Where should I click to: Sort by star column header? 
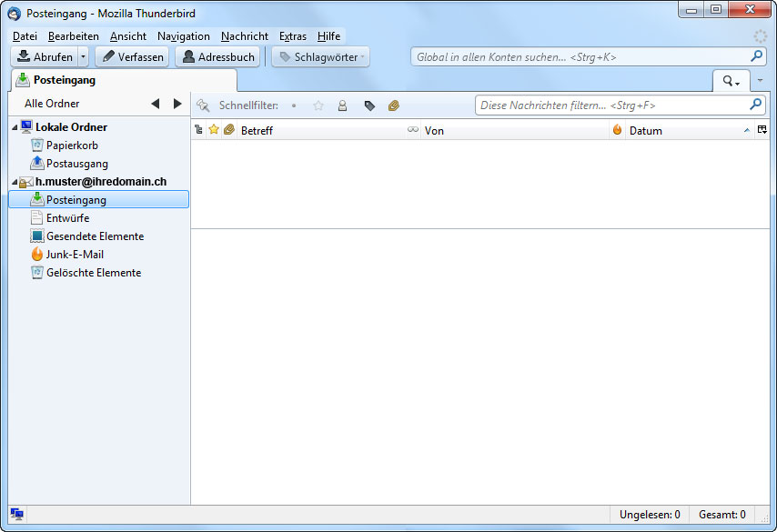coord(214,130)
